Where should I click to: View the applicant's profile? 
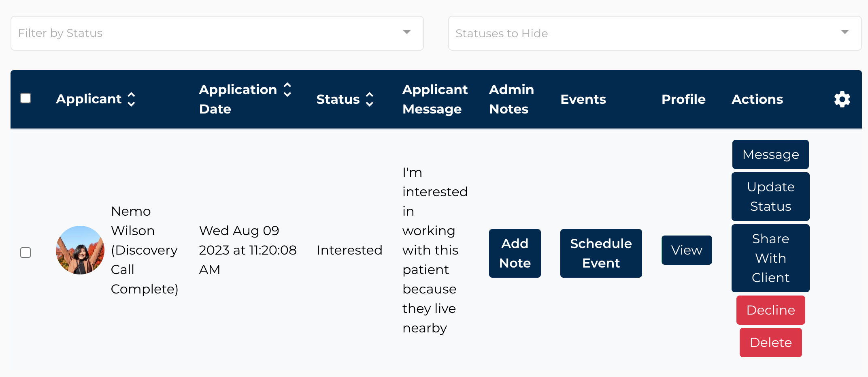pos(687,250)
